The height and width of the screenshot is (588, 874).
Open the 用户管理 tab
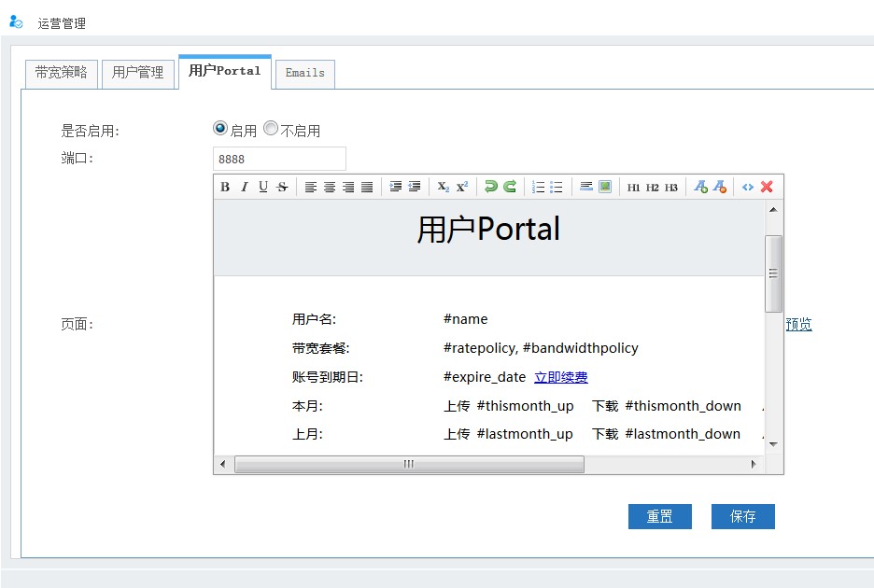(x=138, y=73)
